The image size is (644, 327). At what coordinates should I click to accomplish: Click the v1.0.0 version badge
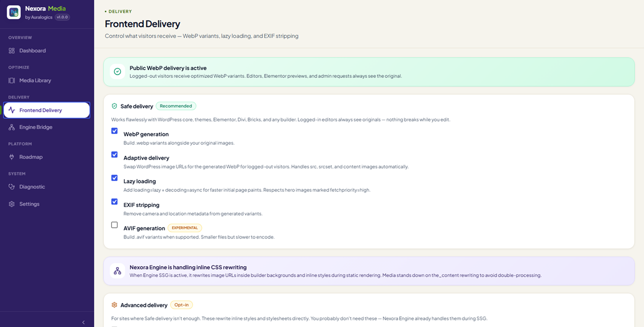[x=62, y=17]
